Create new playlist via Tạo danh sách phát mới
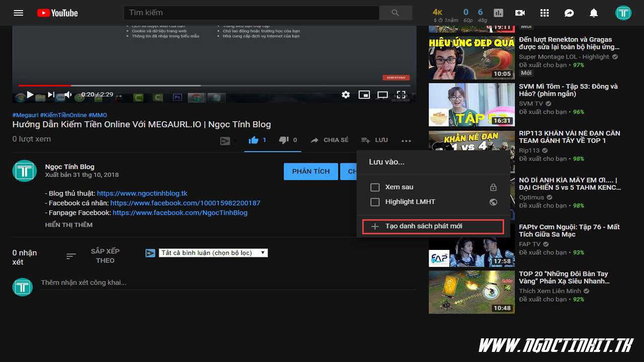 point(433,226)
